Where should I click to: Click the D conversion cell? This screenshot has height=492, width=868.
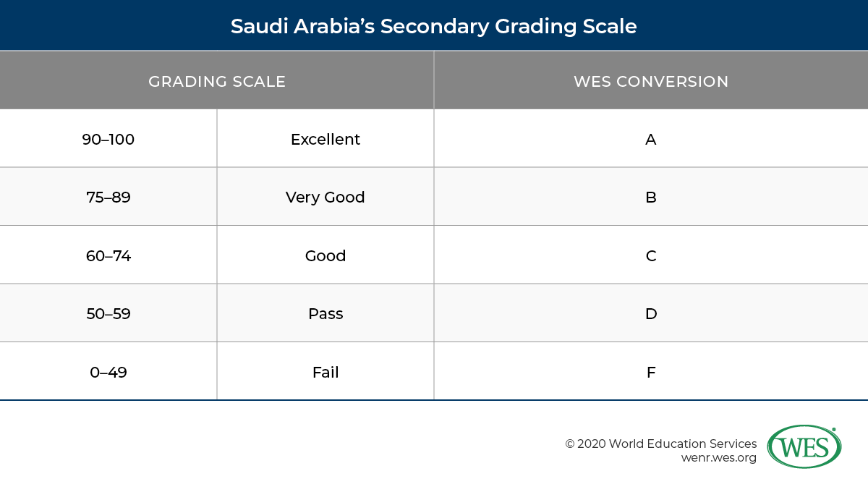651,314
